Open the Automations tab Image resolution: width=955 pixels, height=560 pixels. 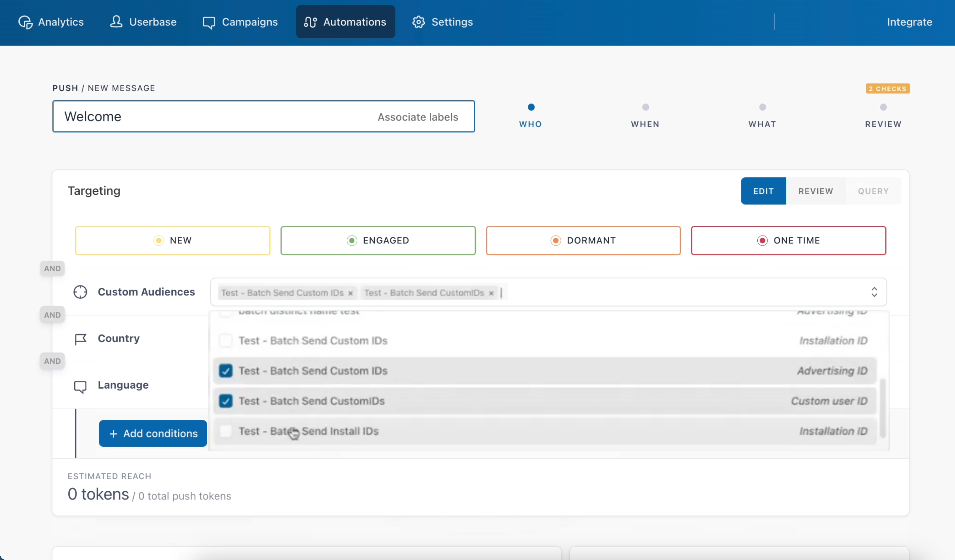(345, 22)
